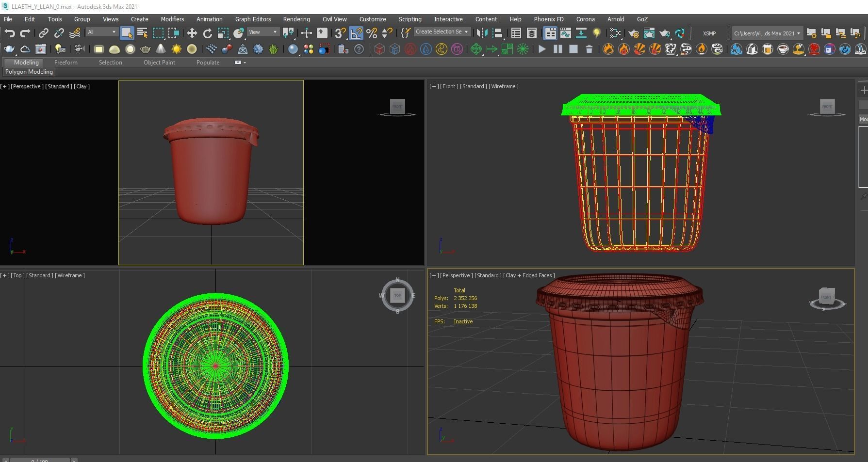Screen dimensions: 868x462
Task: Open Rendered Frame Window icon
Action: 649,33
